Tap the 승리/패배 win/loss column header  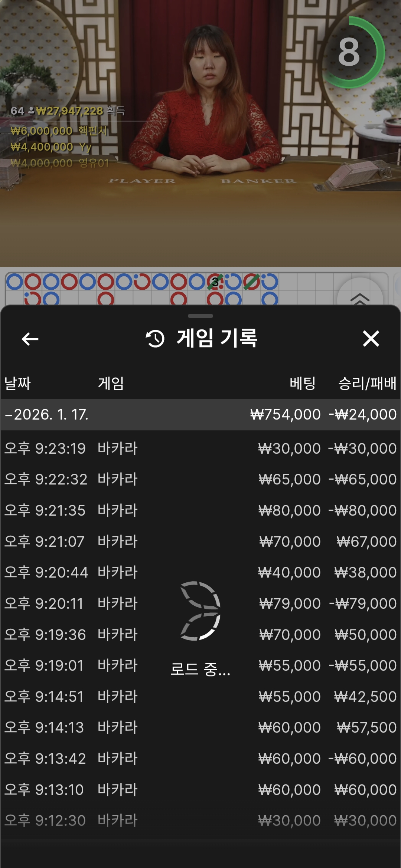coord(367,383)
